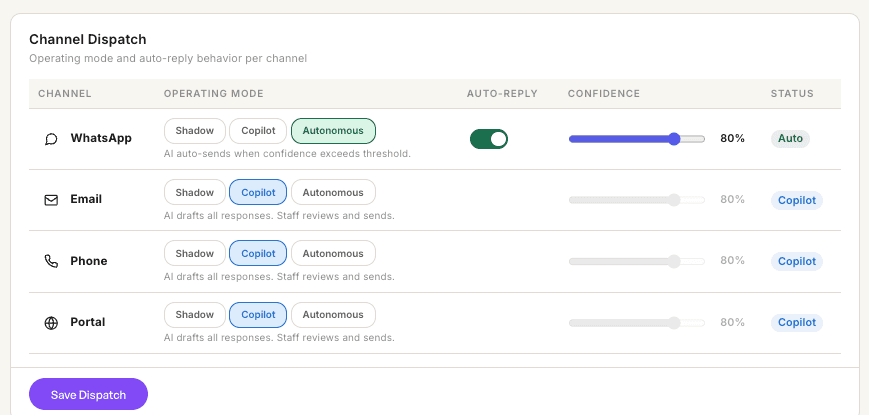Switch Email to Shadow mode
Screen dimensions: 869x415
coord(195,192)
